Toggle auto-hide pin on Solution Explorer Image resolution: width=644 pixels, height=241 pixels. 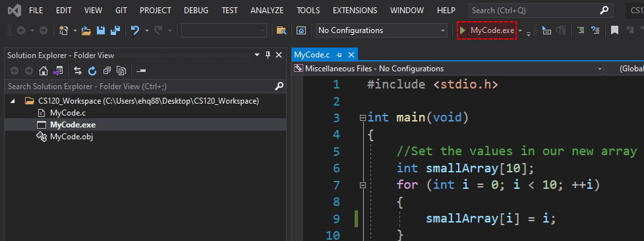click(268, 55)
